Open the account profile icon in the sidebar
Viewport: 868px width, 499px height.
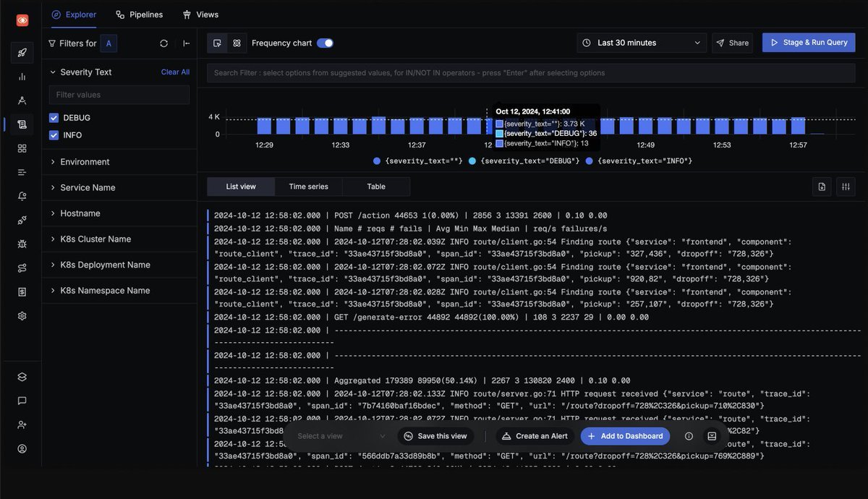(22, 449)
